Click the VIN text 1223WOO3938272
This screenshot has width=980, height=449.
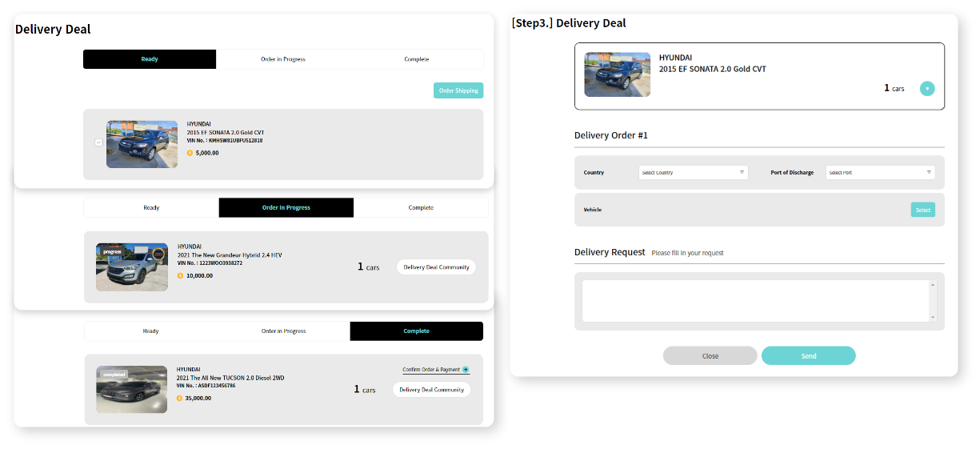pyautogui.click(x=221, y=263)
